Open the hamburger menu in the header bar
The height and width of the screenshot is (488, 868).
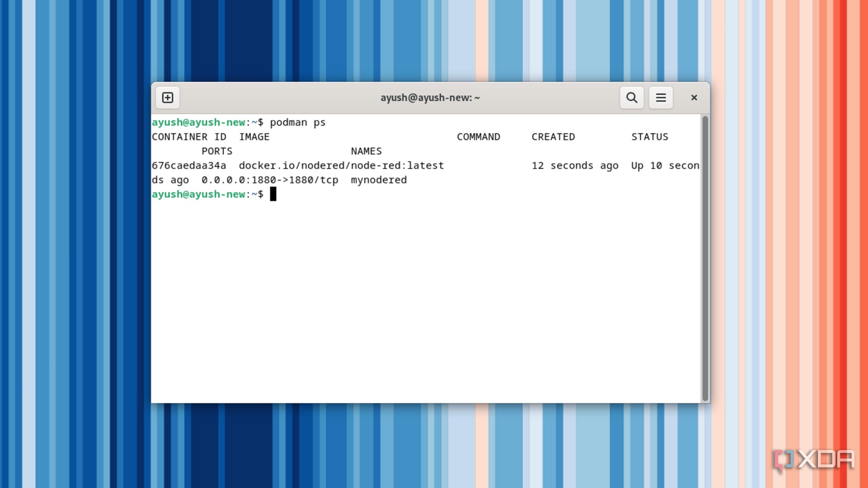tap(661, 98)
